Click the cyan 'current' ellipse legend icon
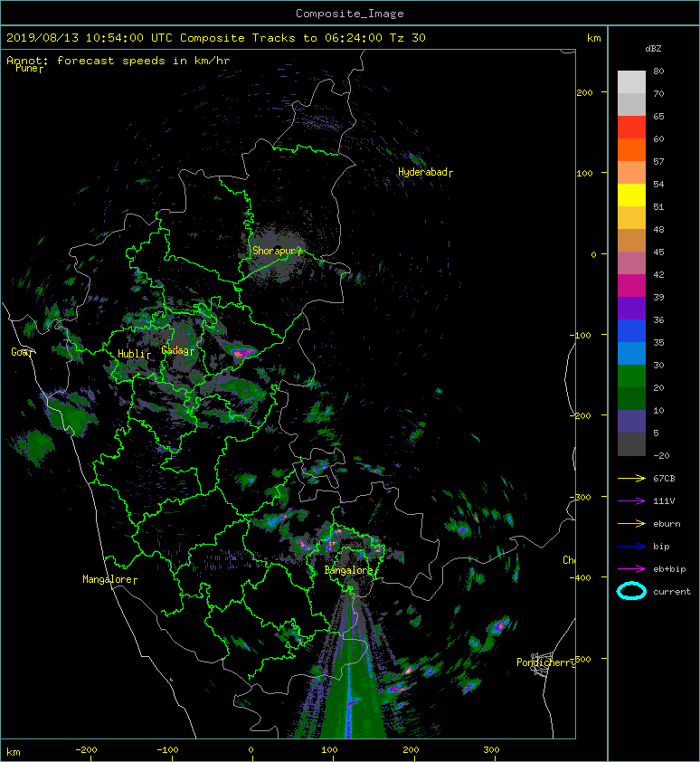Viewport: 700px width, 762px height. pyautogui.click(x=631, y=592)
